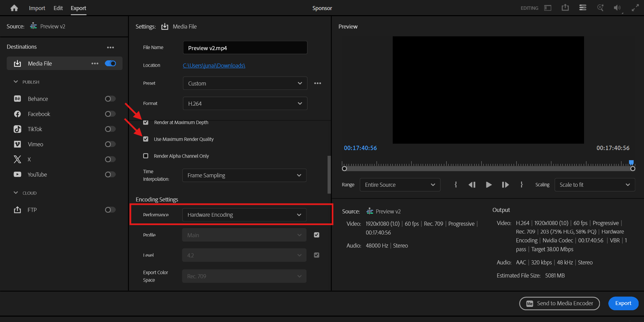
Task: Click the search help icon
Action: click(x=600, y=7)
